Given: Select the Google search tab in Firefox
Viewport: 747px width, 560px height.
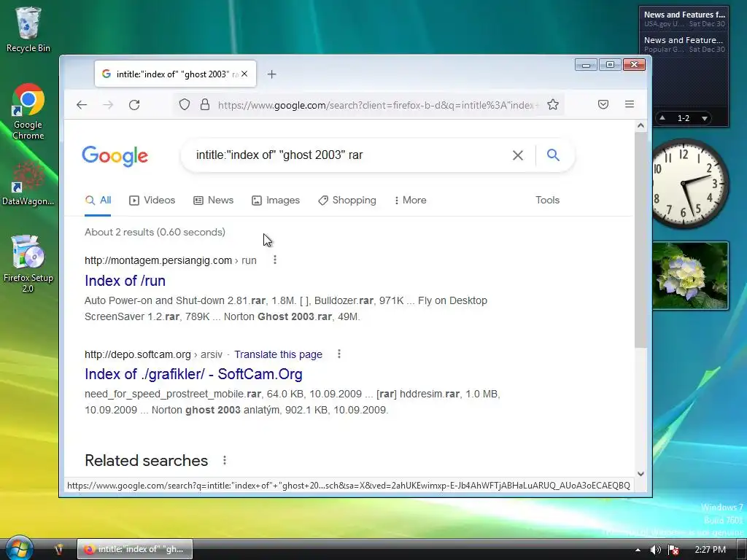Looking at the screenshot, I should 175,74.
